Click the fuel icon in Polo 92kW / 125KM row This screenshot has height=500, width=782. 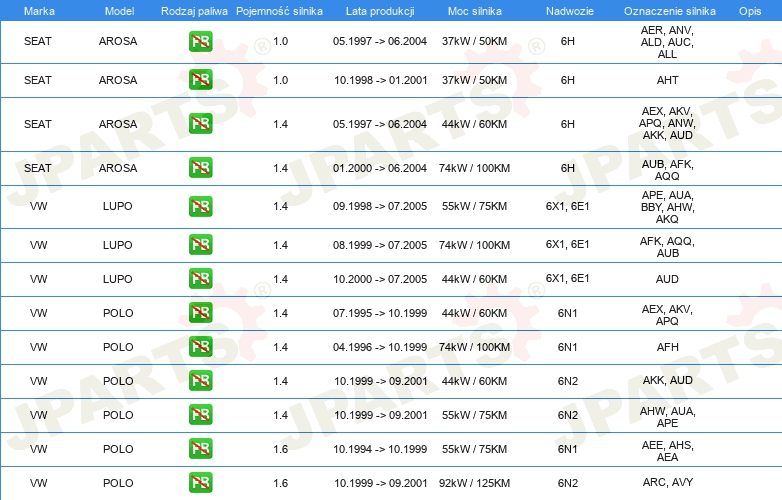click(200, 483)
